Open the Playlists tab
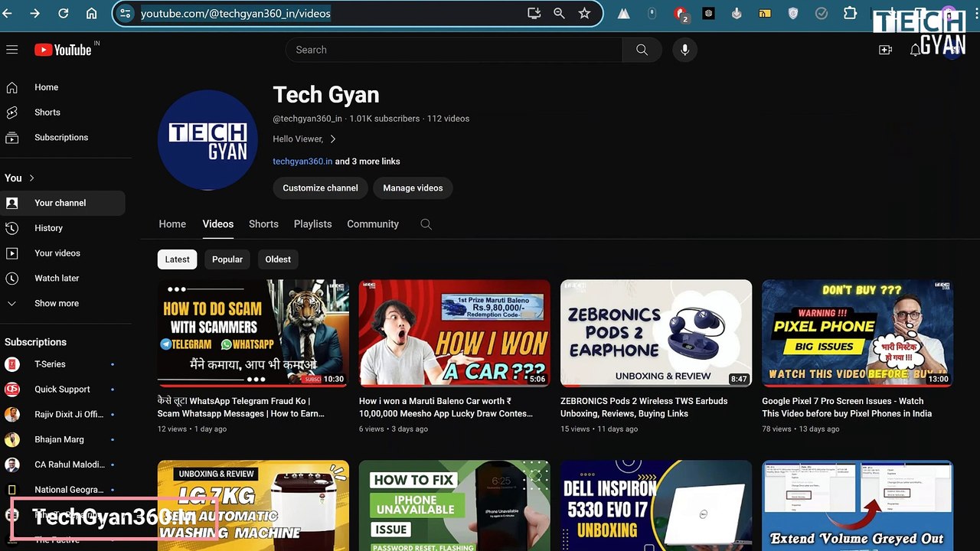Image resolution: width=980 pixels, height=551 pixels. pos(312,224)
